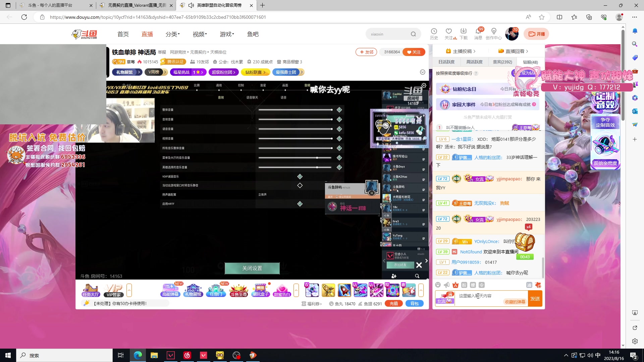644x362 pixels.
Task: Open the emoji picker in the chat toolbar
Action: pos(438,285)
